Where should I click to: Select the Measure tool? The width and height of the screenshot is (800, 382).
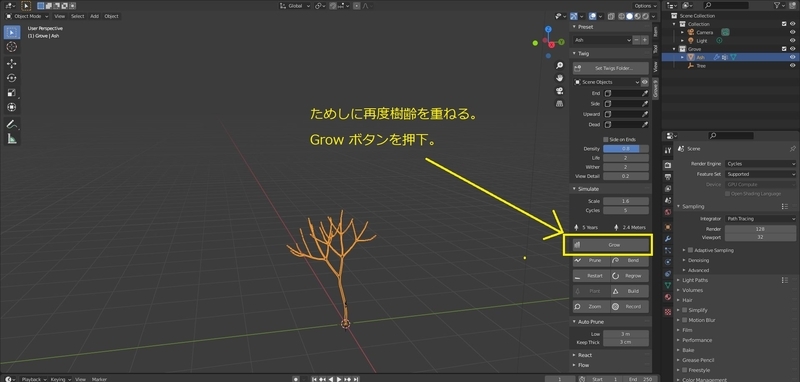pyautogui.click(x=11, y=138)
